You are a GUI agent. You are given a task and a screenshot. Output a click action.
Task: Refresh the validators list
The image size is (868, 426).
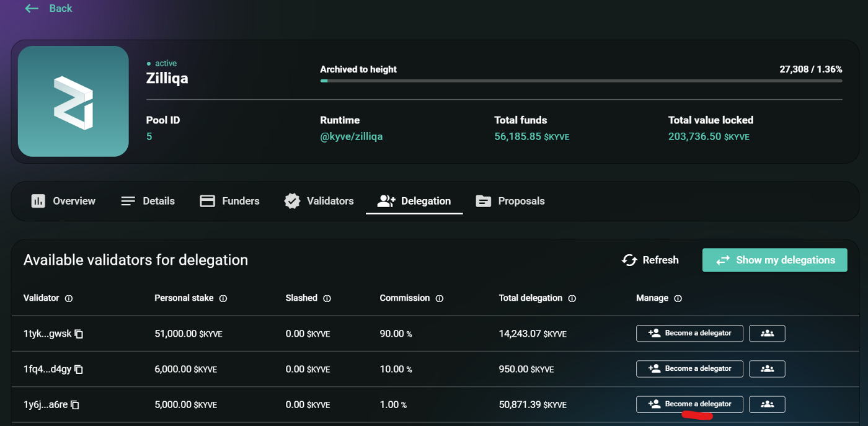click(650, 260)
